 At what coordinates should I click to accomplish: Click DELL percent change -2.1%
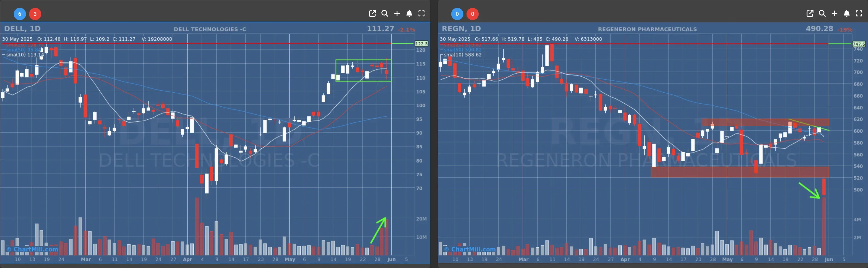click(406, 30)
